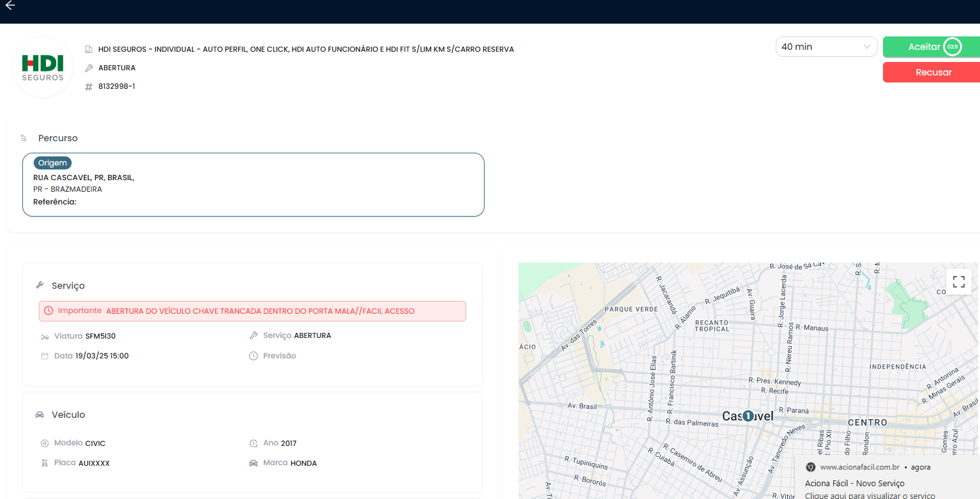Click the wrench icon beside Serviço heading

point(40,286)
